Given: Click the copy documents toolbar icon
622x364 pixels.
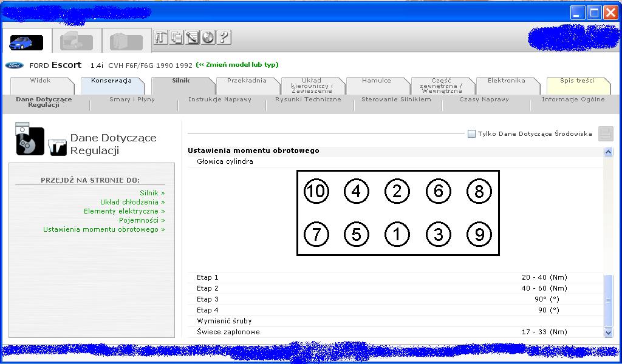Looking at the screenshot, I should (x=176, y=38).
